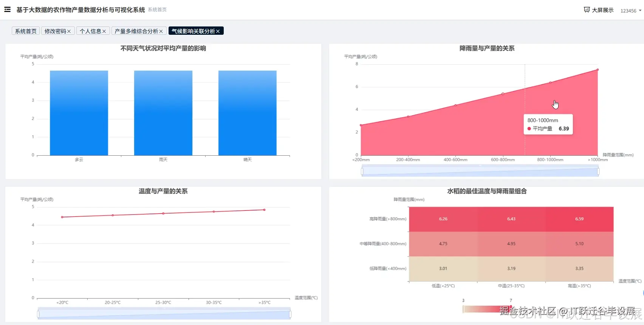Click heatmap cell with value 3.35
This screenshot has height=325, width=644.
click(x=579, y=269)
